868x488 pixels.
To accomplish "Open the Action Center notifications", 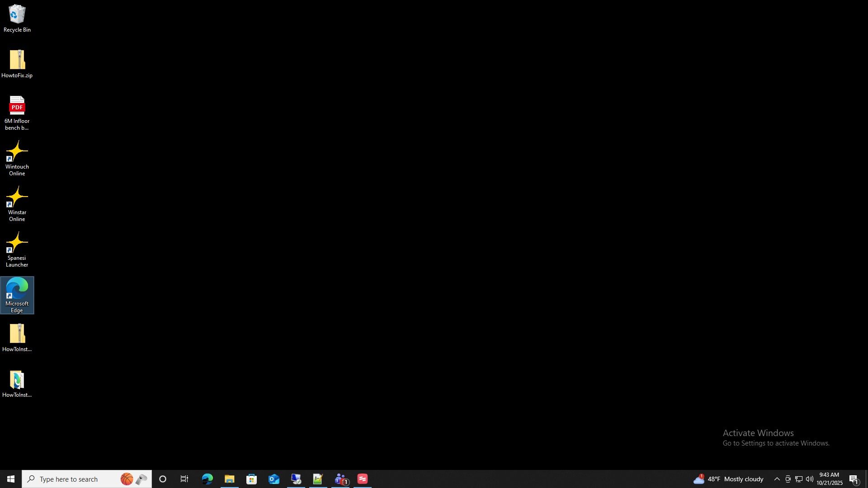I will pyautogui.click(x=854, y=479).
